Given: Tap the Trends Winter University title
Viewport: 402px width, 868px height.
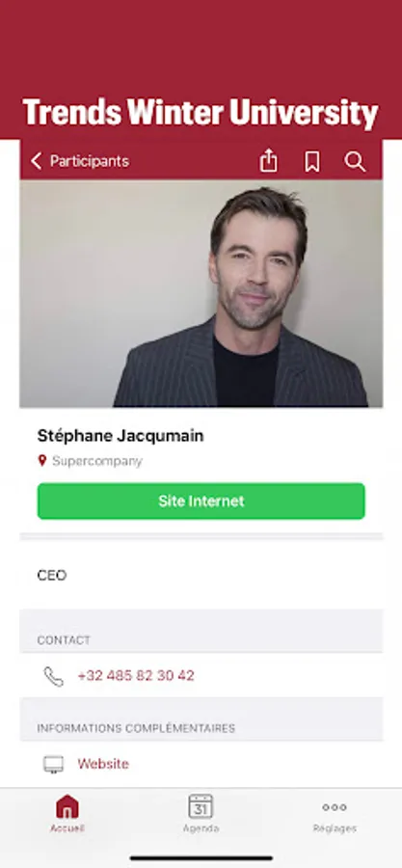Looking at the screenshot, I should [x=201, y=112].
